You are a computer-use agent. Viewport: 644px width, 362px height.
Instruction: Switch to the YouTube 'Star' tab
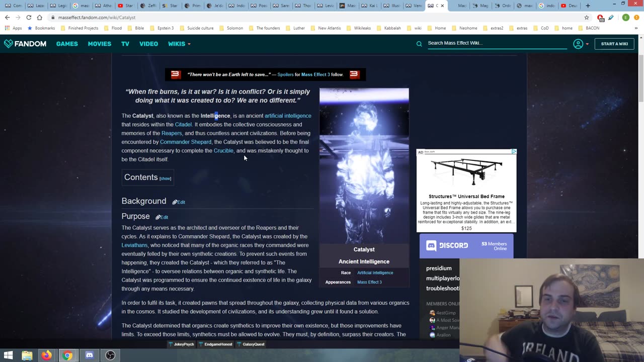coord(126,6)
